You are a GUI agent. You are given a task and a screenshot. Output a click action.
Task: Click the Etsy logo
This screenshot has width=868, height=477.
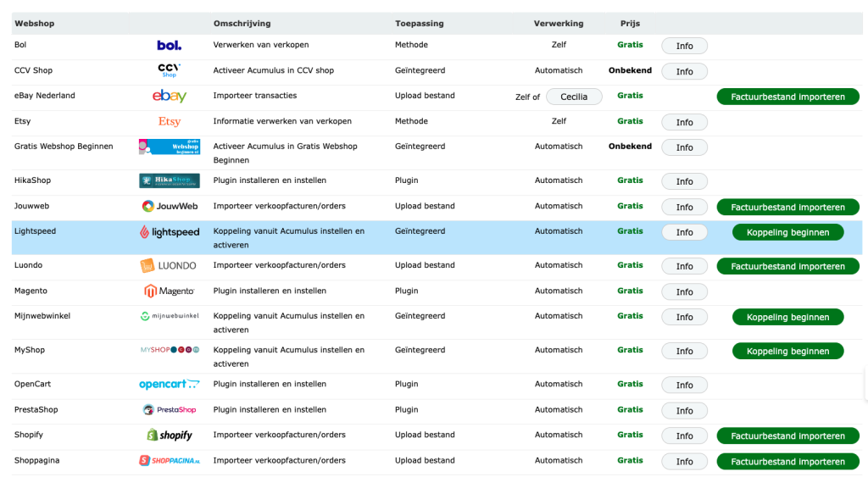(170, 121)
